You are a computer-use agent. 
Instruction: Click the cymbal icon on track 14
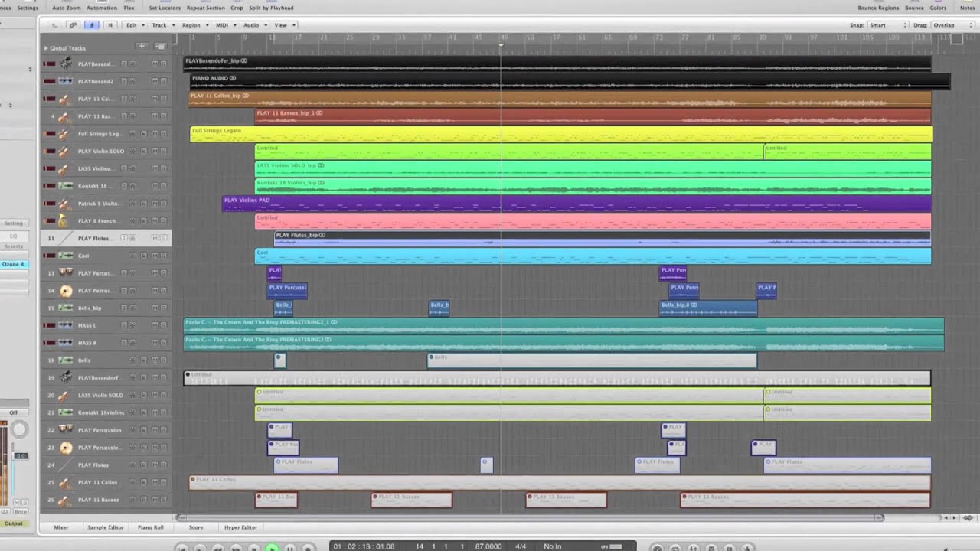(x=66, y=291)
